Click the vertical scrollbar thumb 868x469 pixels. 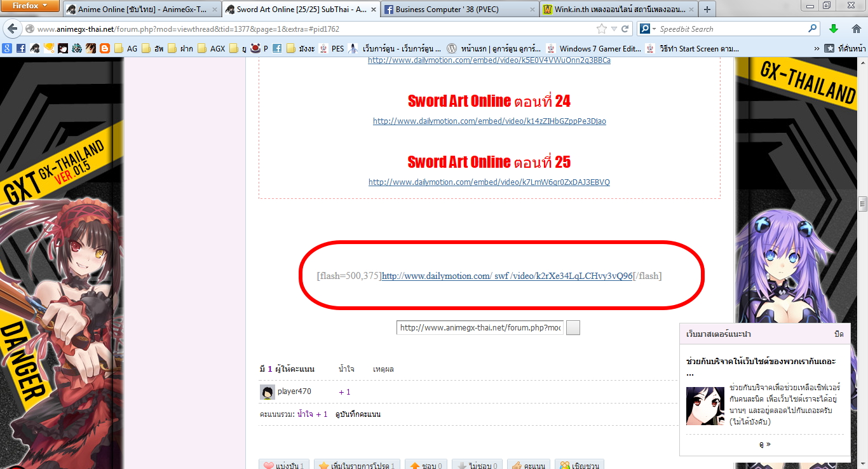pyautogui.click(x=862, y=204)
